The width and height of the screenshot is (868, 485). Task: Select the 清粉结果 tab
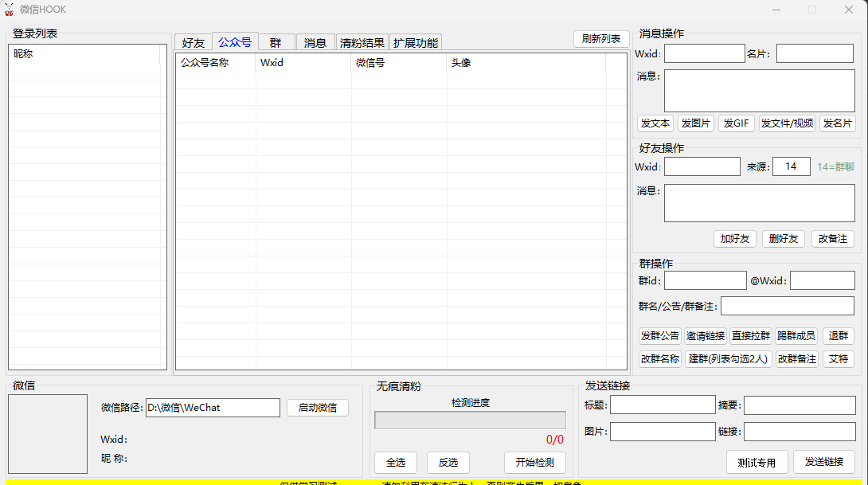pyautogui.click(x=362, y=43)
